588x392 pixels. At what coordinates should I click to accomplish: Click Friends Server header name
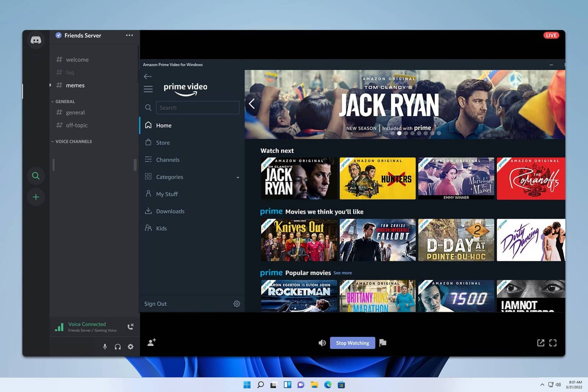pos(83,35)
